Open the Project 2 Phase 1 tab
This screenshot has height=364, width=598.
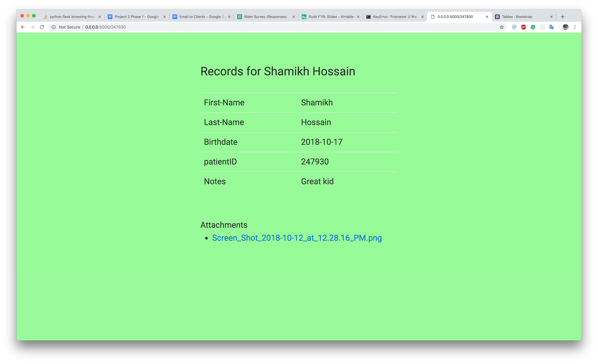coord(136,17)
